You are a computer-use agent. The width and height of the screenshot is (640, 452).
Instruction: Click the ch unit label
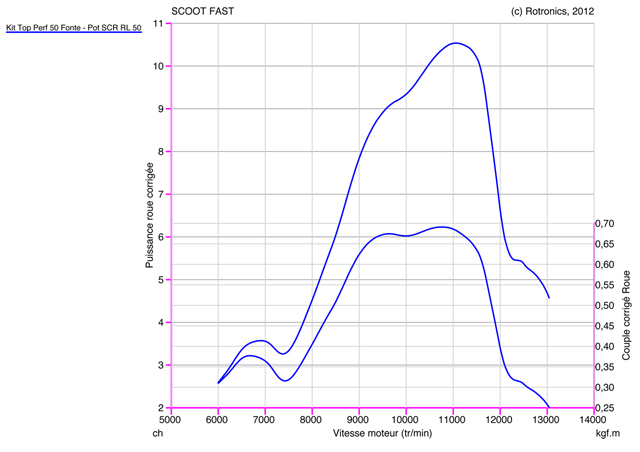pyautogui.click(x=157, y=435)
